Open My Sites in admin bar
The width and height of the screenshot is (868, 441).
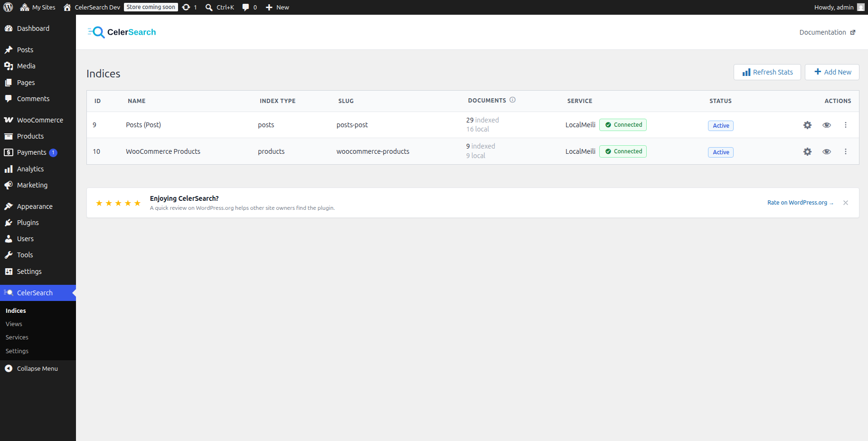coord(38,7)
